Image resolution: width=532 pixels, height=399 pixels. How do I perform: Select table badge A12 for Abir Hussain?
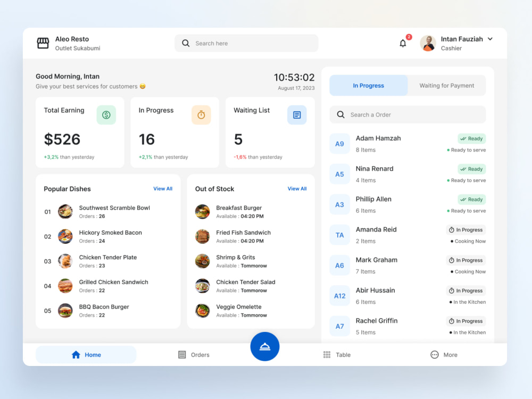coord(339,296)
